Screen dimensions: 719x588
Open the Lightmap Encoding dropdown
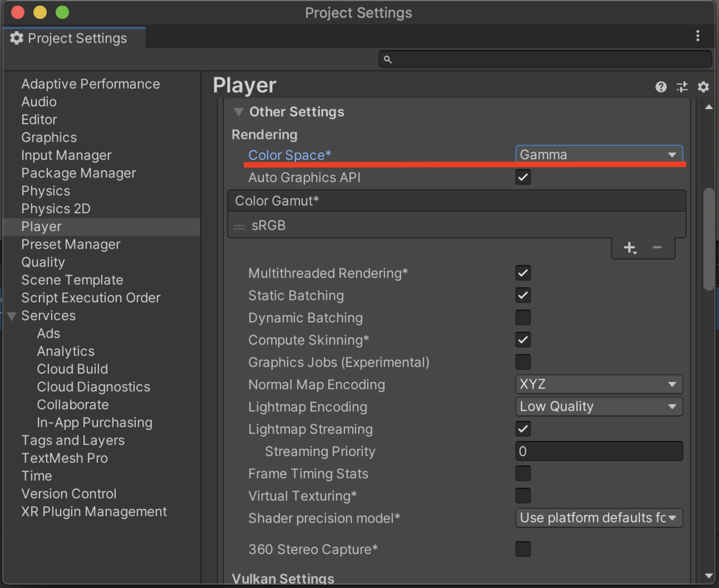pyautogui.click(x=599, y=406)
